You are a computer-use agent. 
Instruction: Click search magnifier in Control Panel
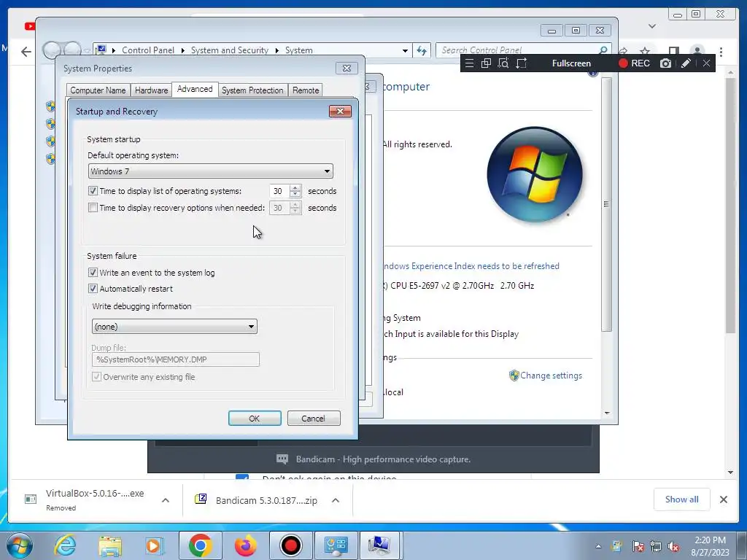pos(603,50)
